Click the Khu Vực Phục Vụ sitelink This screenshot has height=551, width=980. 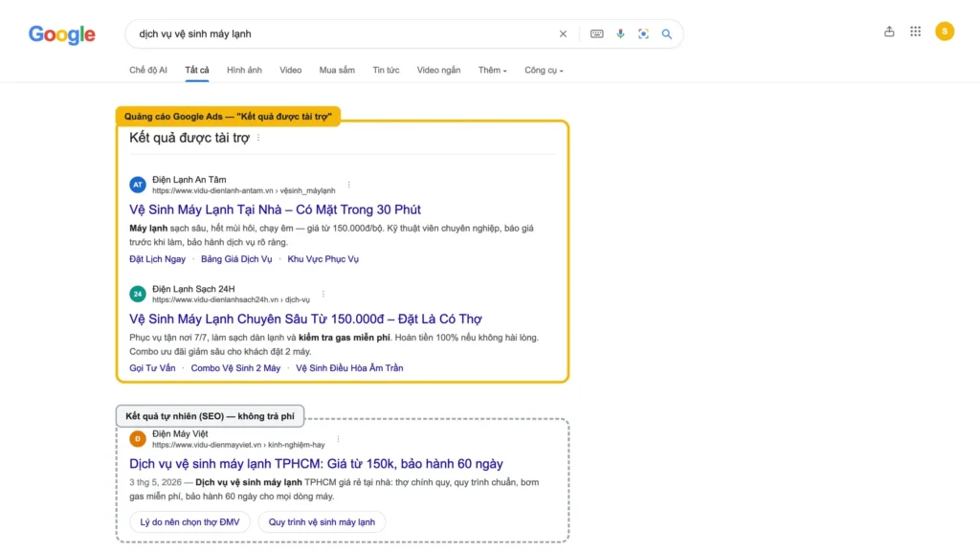pyautogui.click(x=323, y=258)
